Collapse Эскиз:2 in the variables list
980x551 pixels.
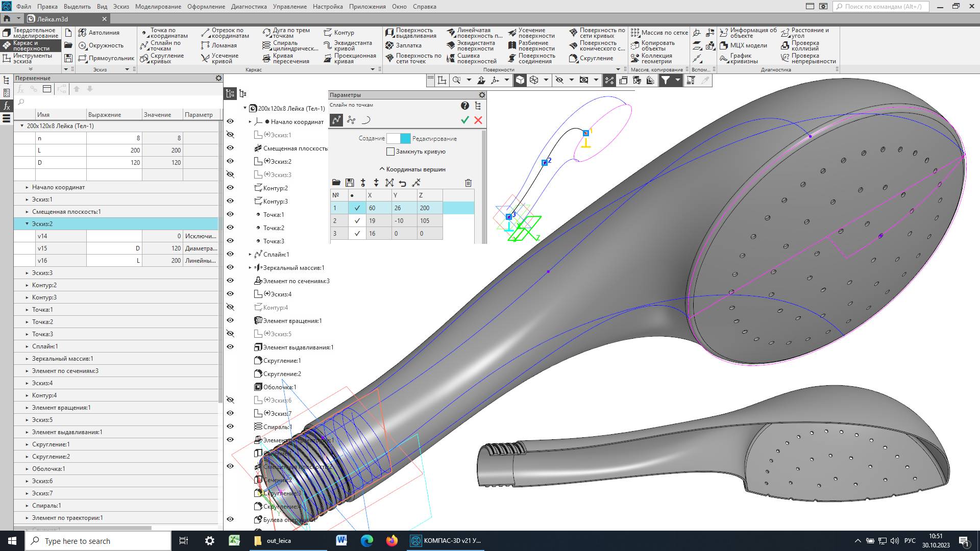point(27,223)
